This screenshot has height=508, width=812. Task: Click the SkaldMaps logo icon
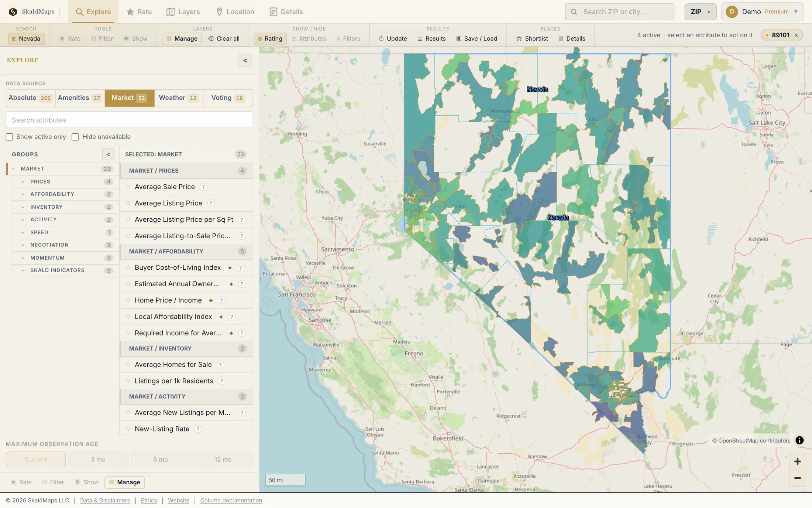(x=13, y=11)
